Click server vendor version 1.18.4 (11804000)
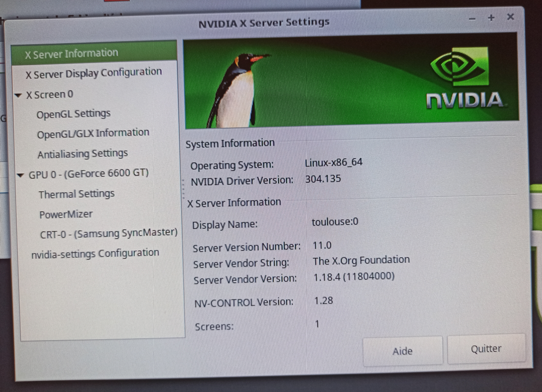The width and height of the screenshot is (542, 392). point(354,276)
